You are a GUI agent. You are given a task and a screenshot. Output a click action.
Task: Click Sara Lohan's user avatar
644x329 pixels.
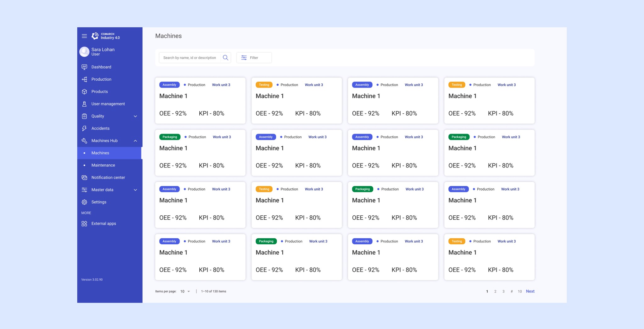coord(84,52)
